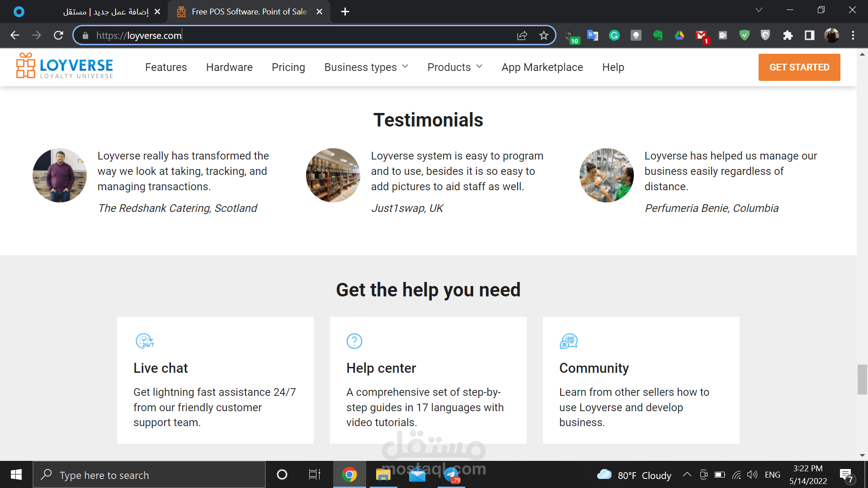Click the Help center question mark icon
This screenshot has width=868, height=488.
click(x=354, y=341)
